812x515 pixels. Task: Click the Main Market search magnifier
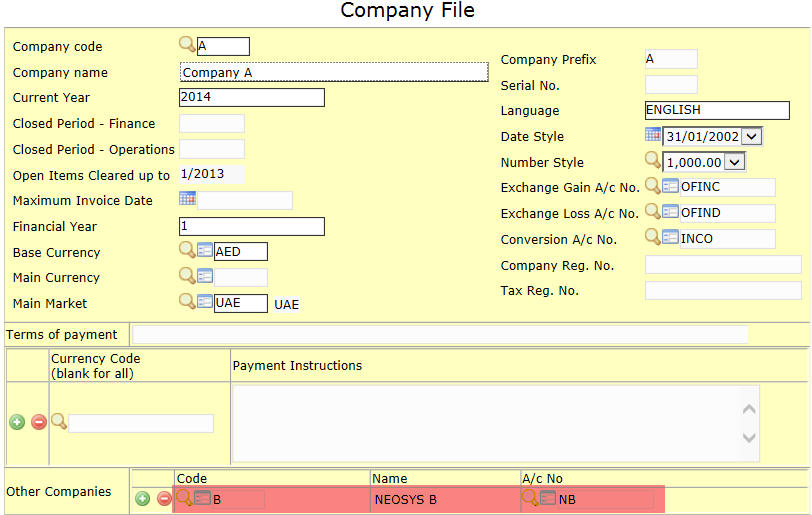[187, 301]
